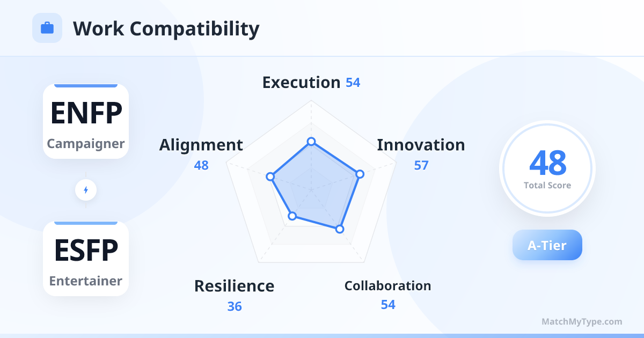Image resolution: width=644 pixels, height=338 pixels.
Task: Click the Alignment axis label
Action: [201, 145]
